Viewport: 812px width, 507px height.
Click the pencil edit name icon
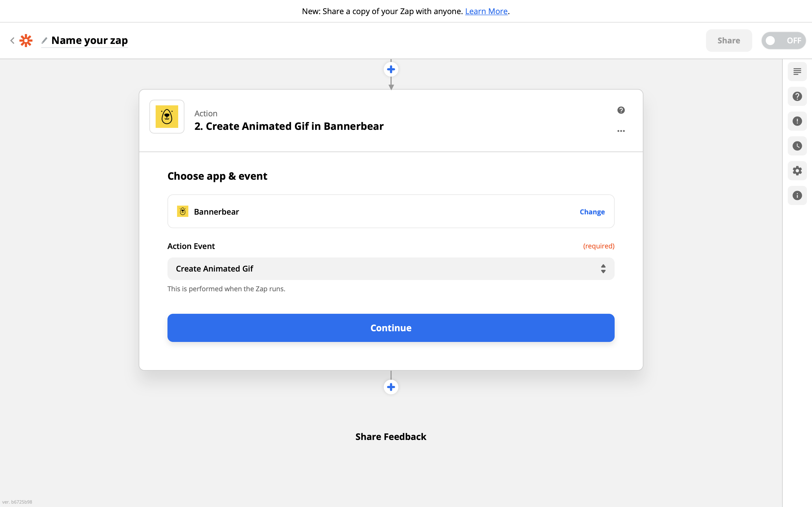tap(44, 41)
